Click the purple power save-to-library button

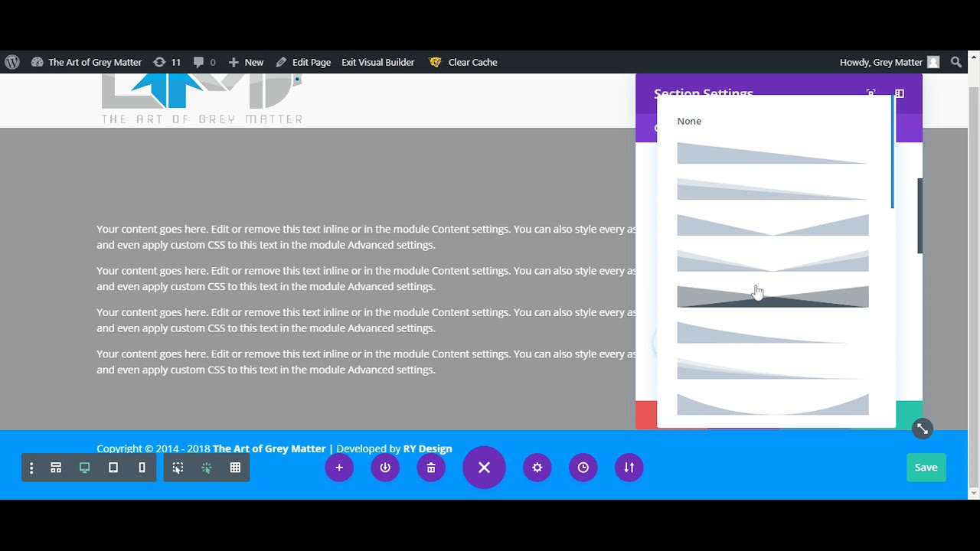385,468
